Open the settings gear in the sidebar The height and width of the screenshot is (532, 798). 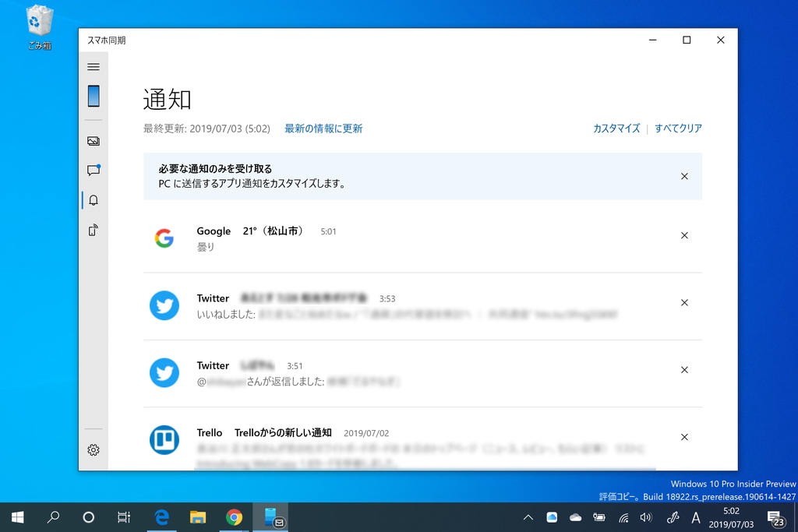[94, 449]
